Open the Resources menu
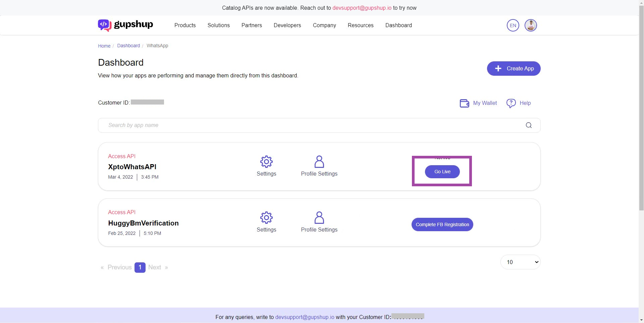This screenshot has height=323, width=644. [x=361, y=25]
